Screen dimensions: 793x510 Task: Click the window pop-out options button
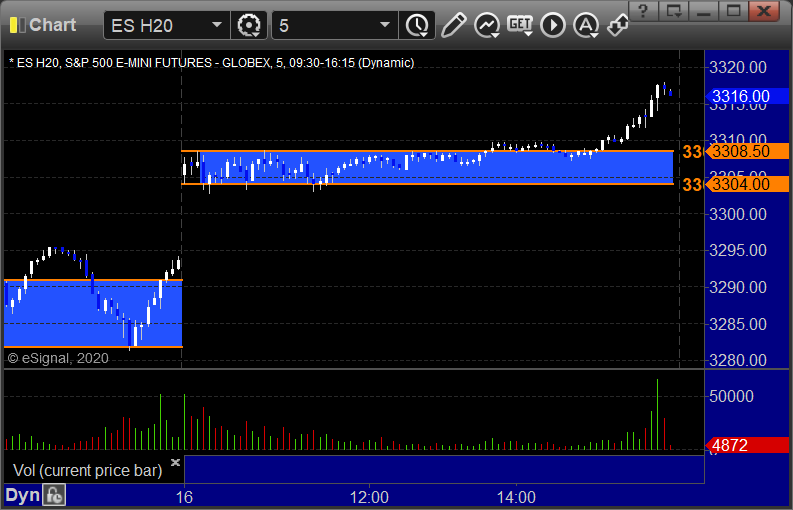673,11
